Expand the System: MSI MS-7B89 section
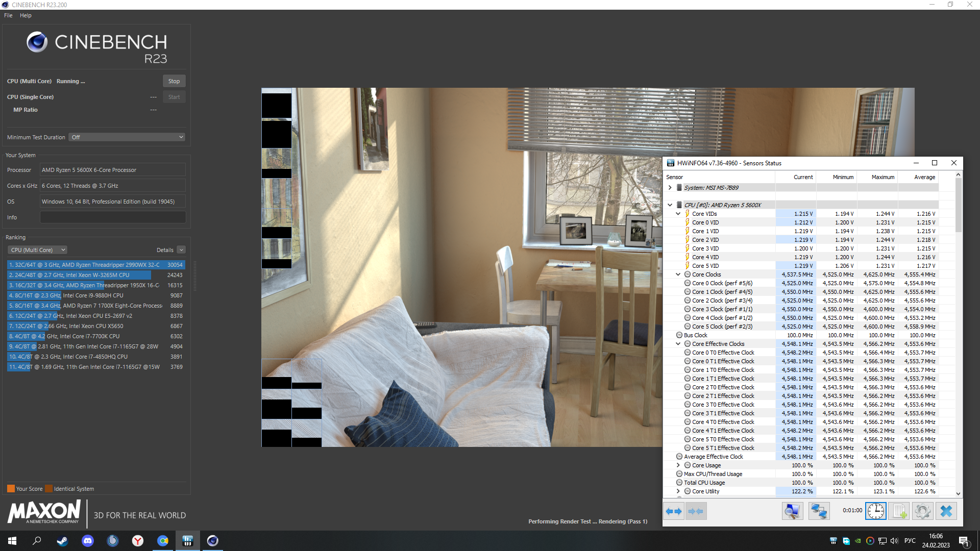The width and height of the screenshot is (980, 551). [670, 188]
